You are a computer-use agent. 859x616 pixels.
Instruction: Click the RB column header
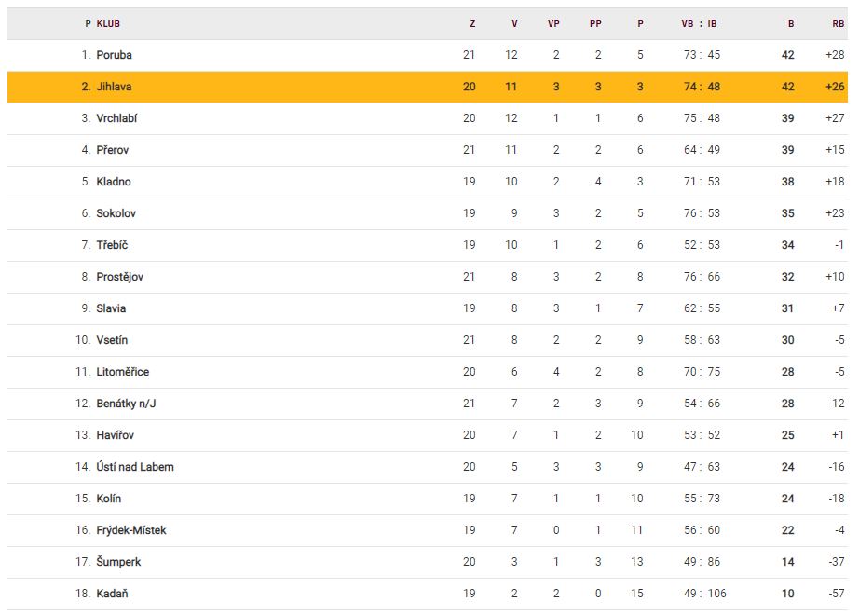(x=838, y=23)
